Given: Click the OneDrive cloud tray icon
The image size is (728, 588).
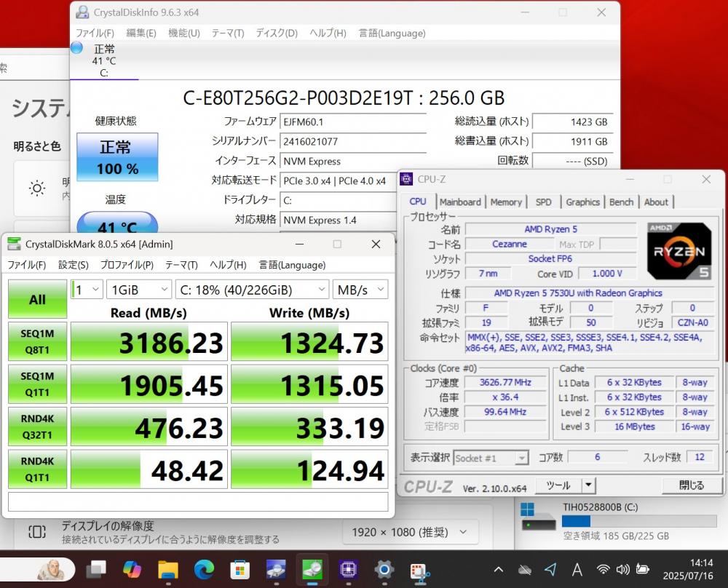Looking at the screenshot, I should tap(525, 570).
